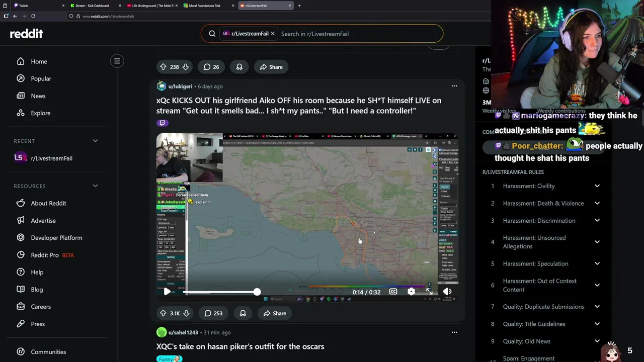644x362 pixels.
Task: Open user u/sahel1243 profile
Action: tap(183, 332)
